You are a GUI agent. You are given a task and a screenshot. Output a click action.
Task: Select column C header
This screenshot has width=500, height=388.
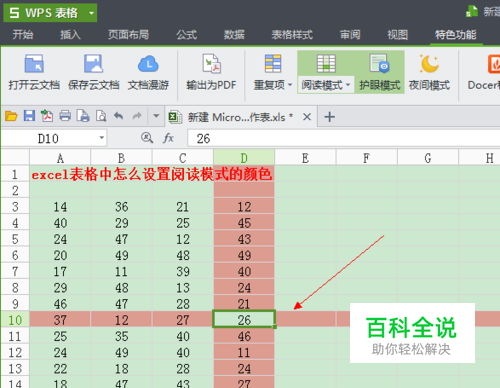pyautogui.click(x=183, y=158)
